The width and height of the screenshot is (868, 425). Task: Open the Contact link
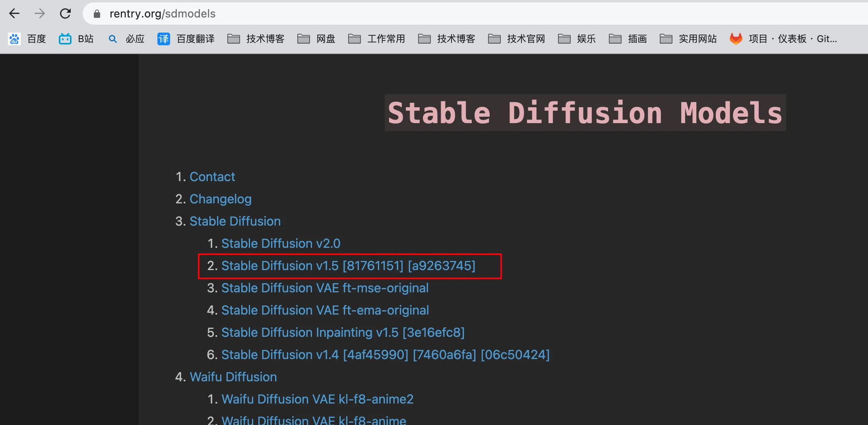coord(212,177)
